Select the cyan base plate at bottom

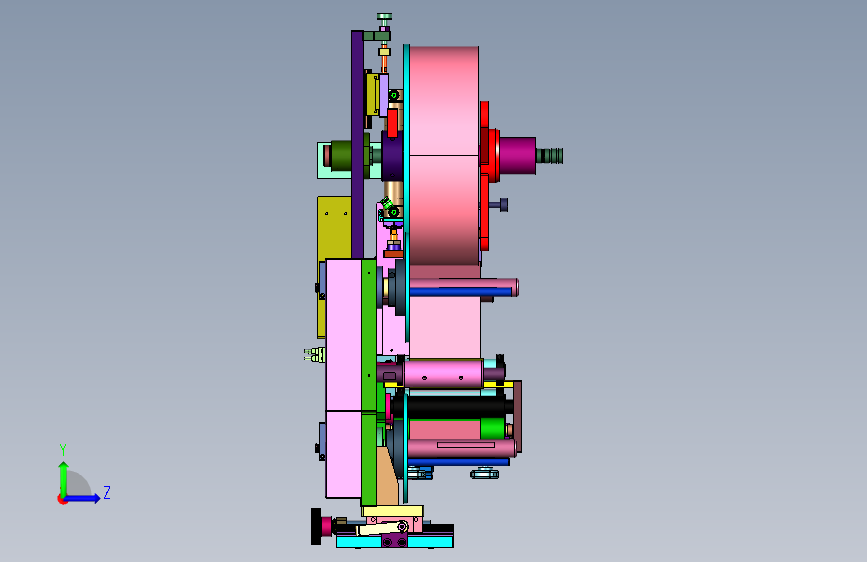click(x=395, y=542)
